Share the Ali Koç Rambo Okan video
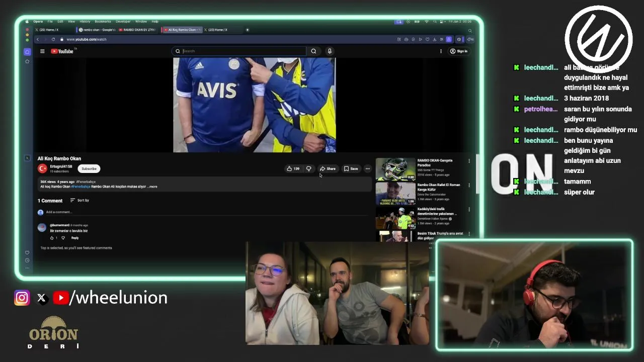Image resolution: width=644 pixels, height=362 pixels. click(328, 169)
